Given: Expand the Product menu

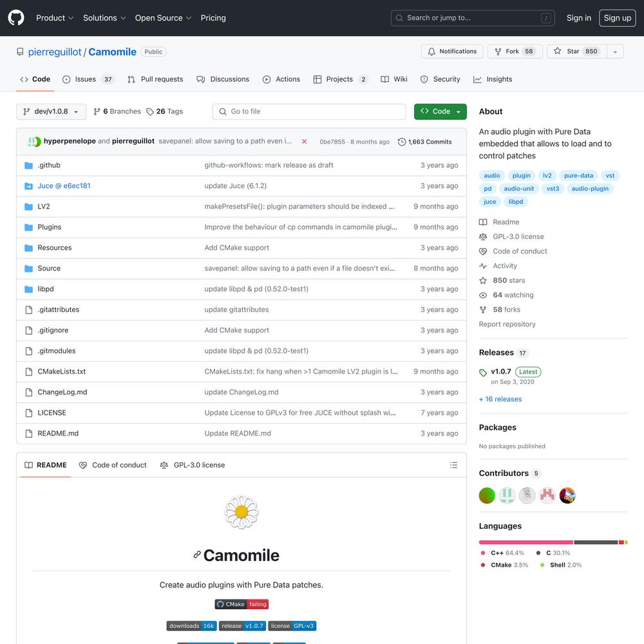Looking at the screenshot, I should 55,17.
